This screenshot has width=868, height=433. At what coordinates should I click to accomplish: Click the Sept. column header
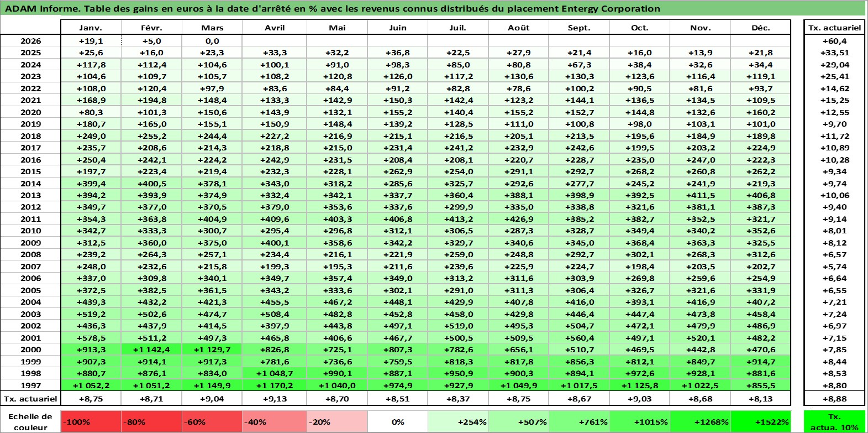(579, 28)
